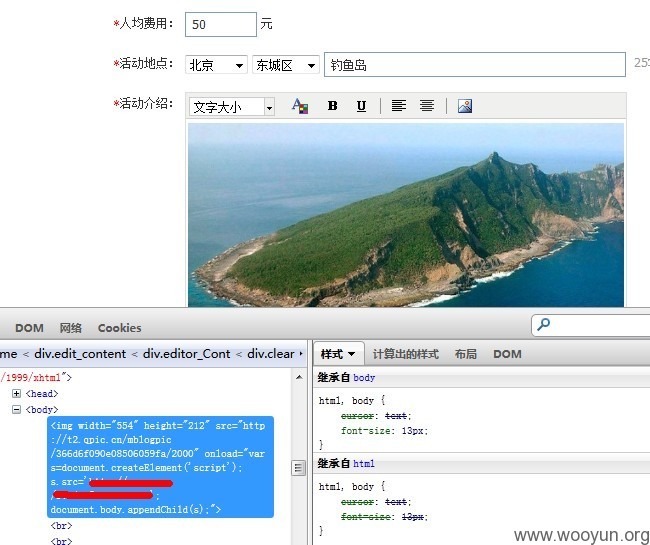Viewport: 650px width, 545px height.
Task: Click the 活动地点 address field with 钓鱼岛
Action: click(x=475, y=65)
